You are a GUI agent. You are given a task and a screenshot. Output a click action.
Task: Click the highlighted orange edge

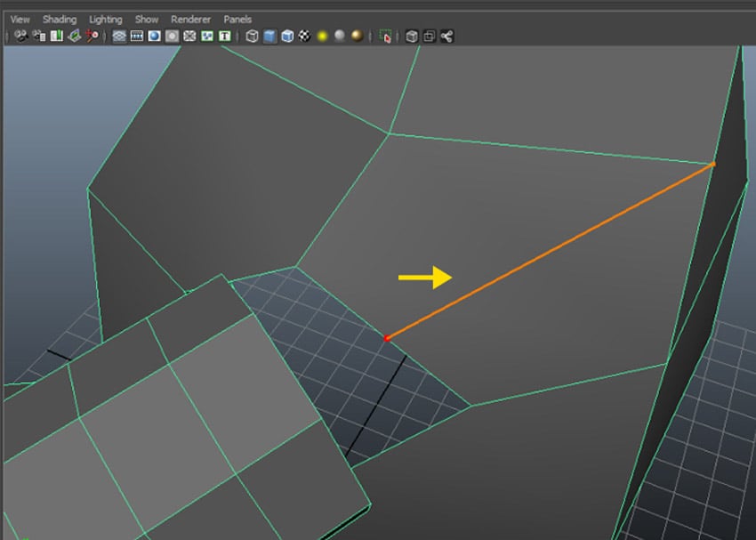551,251
